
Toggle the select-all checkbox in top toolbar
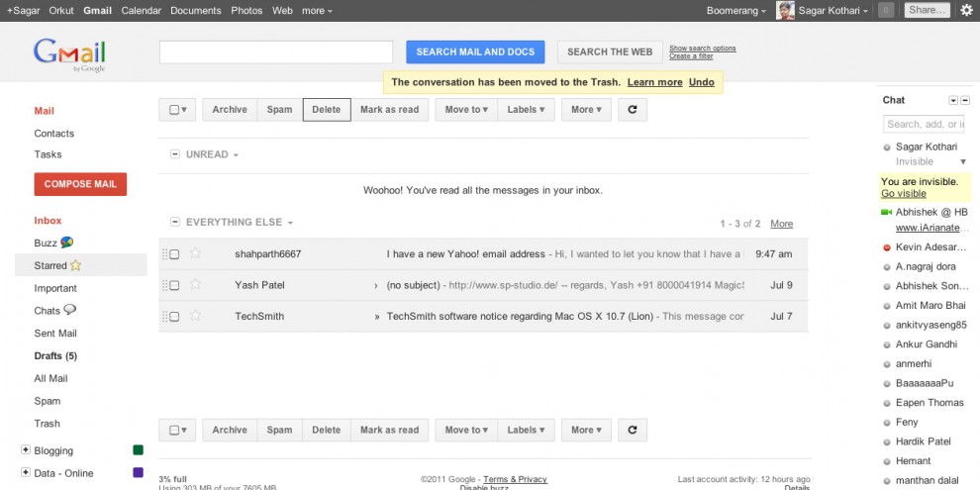174,109
